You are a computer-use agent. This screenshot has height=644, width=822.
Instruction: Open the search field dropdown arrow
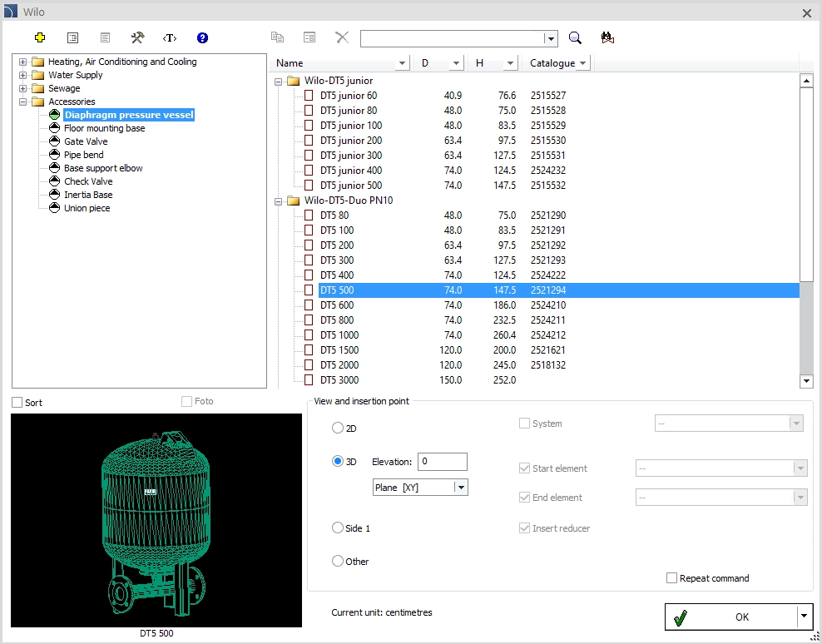(x=550, y=38)
